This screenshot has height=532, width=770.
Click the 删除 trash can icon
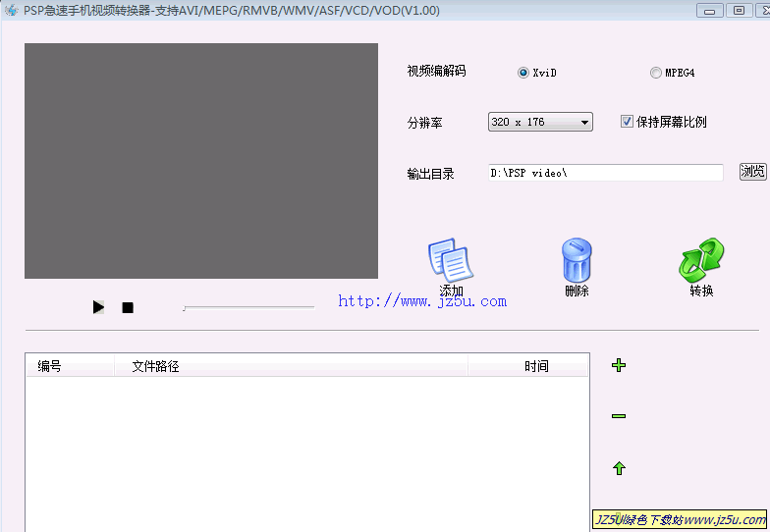click(x=577, y=261)
